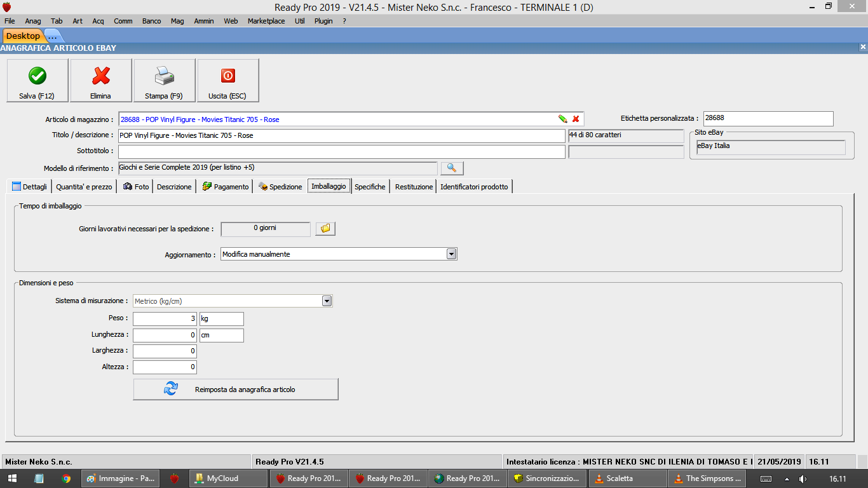Delete the eBay article with Elimina
The height and width of the screenshot is (488, 868).
[x=101, y=81]
